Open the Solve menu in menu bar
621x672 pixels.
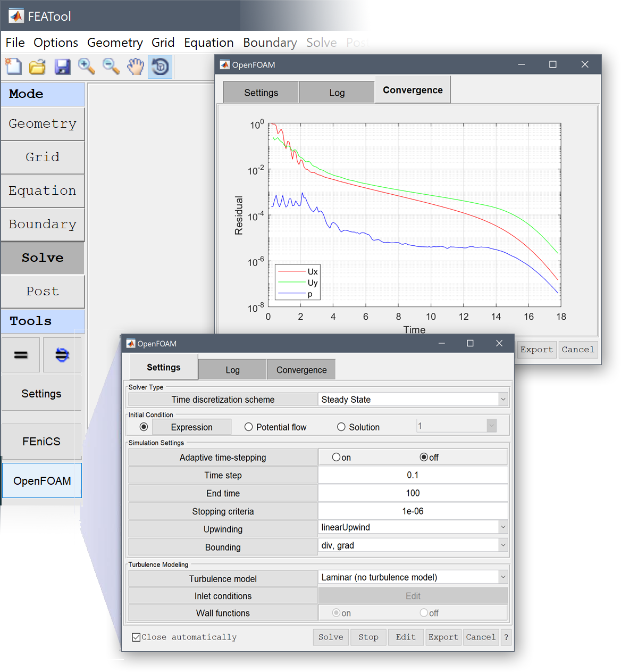(321, 43)
